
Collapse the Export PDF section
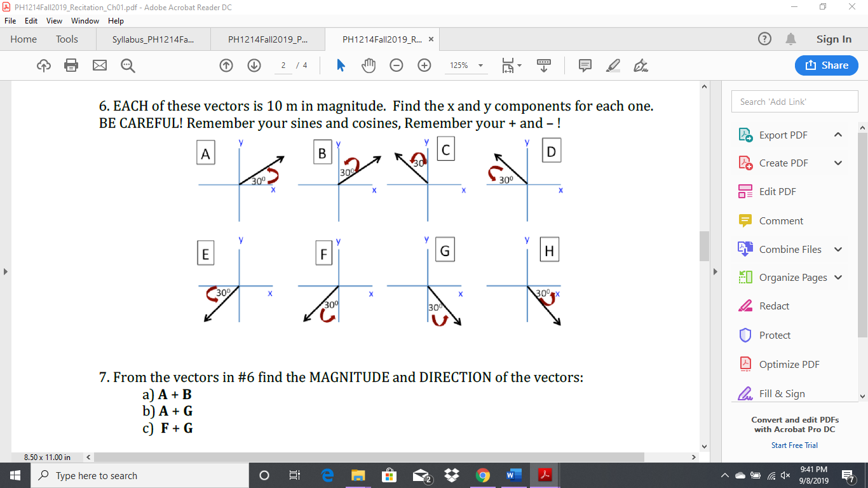coord(838,135)
